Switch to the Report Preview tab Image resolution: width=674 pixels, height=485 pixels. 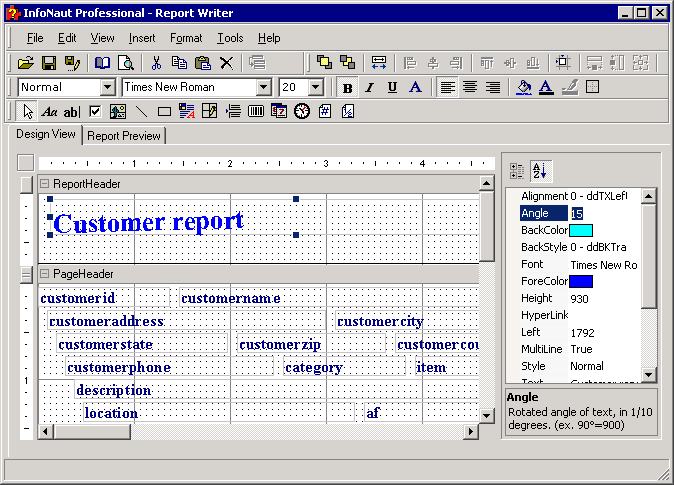(124, 136)
